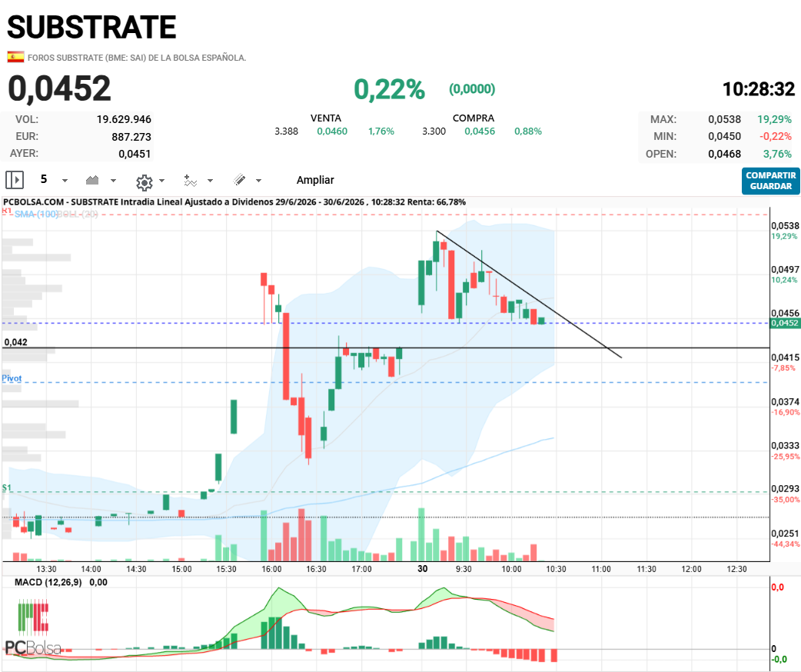The height and width of the screenshot is (672, 801).
Task: Click the OPEN value 0,0468
Action: click(724, 154)
